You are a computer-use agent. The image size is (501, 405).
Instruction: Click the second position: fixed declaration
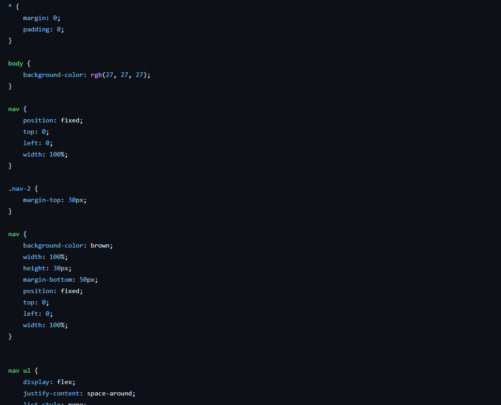click(53, 291)
